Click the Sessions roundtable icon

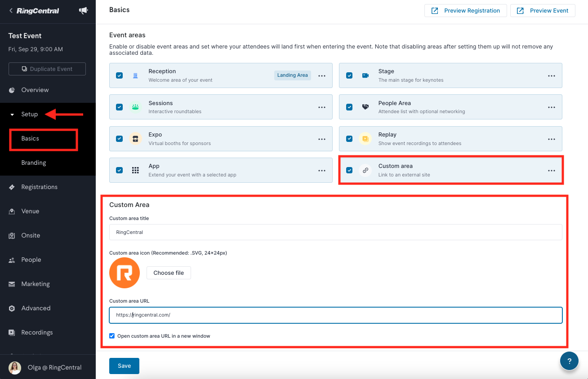(135, 107)
